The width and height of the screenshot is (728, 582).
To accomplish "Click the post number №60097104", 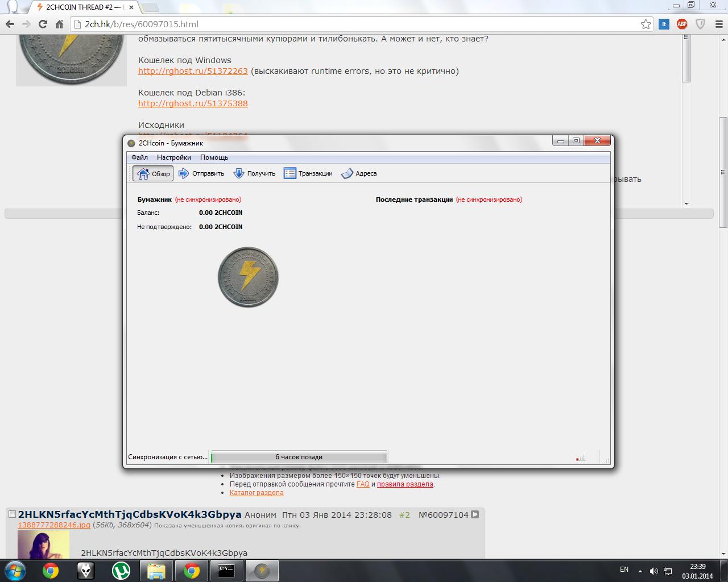I will click(x=444, y=515).
